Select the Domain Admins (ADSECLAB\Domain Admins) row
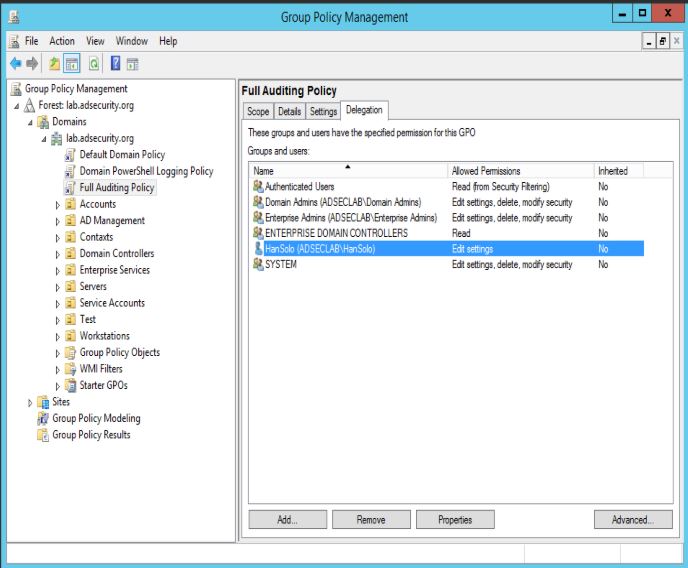 447,202
